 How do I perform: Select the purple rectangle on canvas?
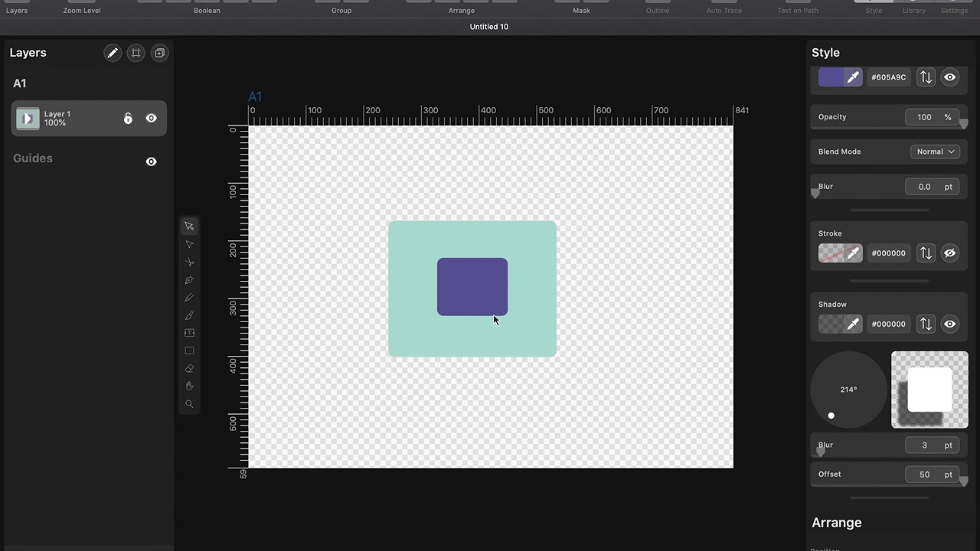pyautogui.click(x=472, y=286)
